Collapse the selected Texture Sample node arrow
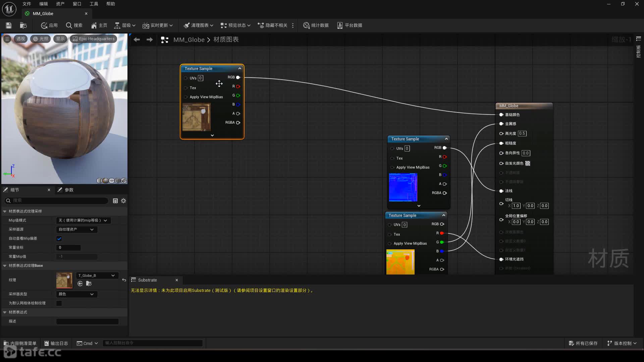 pos(239,68)
